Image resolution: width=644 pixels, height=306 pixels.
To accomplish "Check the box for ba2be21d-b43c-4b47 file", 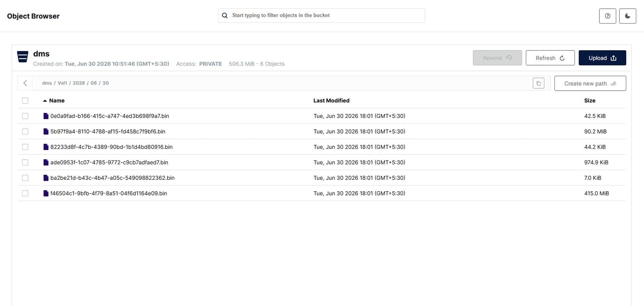I will tap(25, 178).
